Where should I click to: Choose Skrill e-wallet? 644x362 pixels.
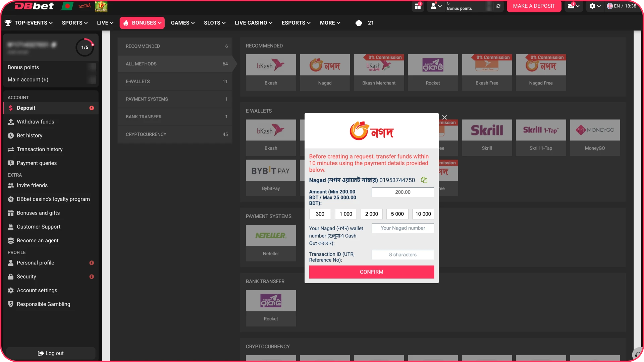pos(487,137)
